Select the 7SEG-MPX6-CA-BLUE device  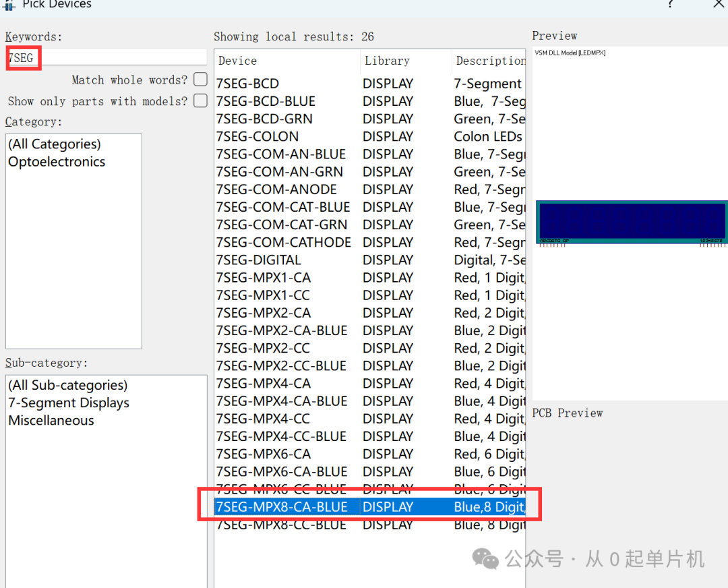[x=369, y=472]
